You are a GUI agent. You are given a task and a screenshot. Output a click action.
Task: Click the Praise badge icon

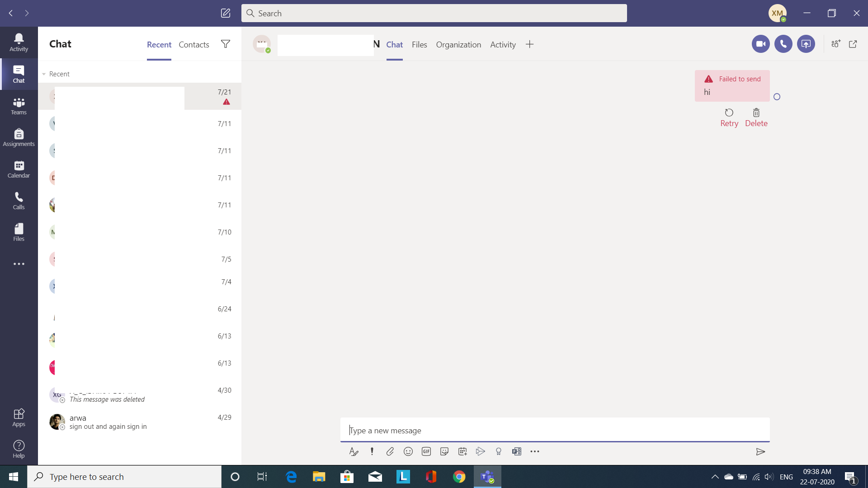pyautogui.click(x=498, y=451)
